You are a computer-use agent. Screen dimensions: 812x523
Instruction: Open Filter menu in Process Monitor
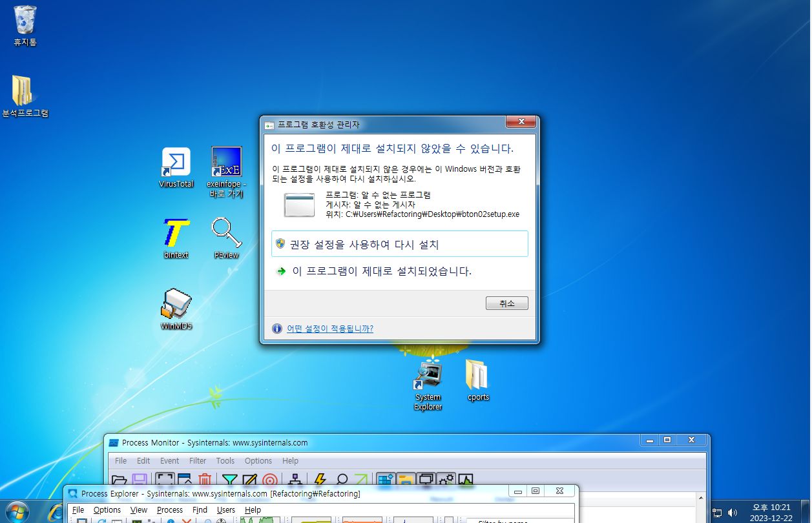(198, 460)
